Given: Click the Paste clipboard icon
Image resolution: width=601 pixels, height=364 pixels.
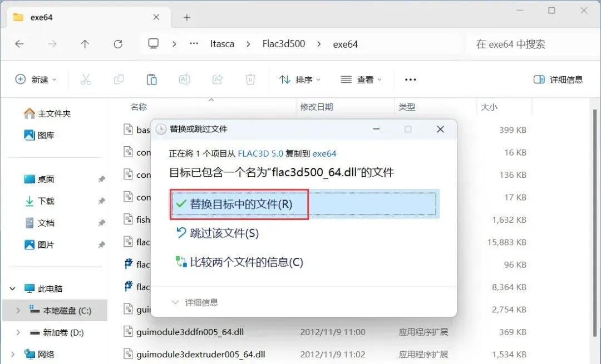Looking at the screenshot, I should coord(152,79).
